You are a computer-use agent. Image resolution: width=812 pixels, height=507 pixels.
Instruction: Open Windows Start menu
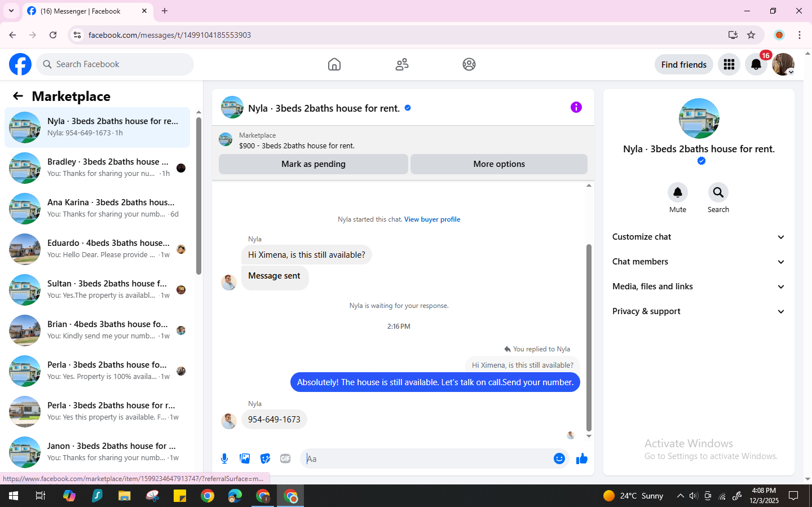(14, 496)
